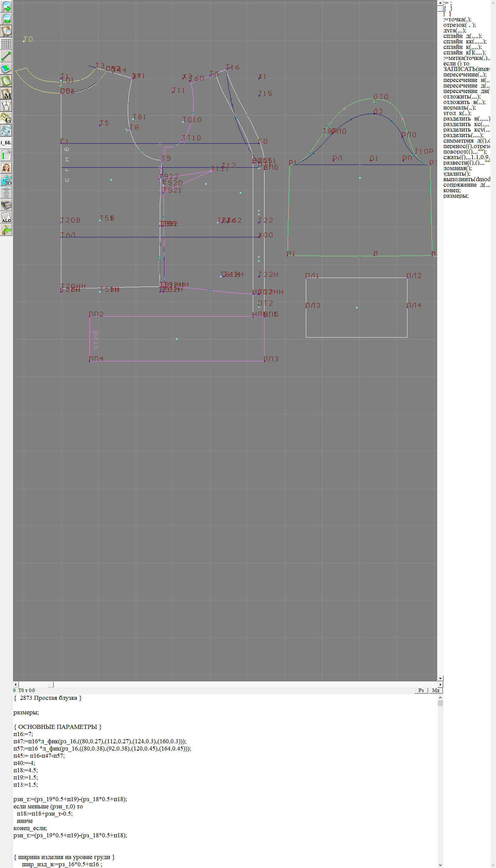Click the canvas horizontal scrollbar right arrow
Image resolution: width=496 pixels, height=868 pixels.
tap(440, 684)
